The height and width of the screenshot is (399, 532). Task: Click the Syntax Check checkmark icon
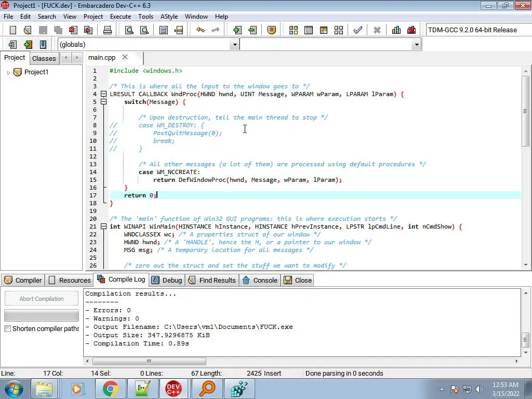coord(357,30)
